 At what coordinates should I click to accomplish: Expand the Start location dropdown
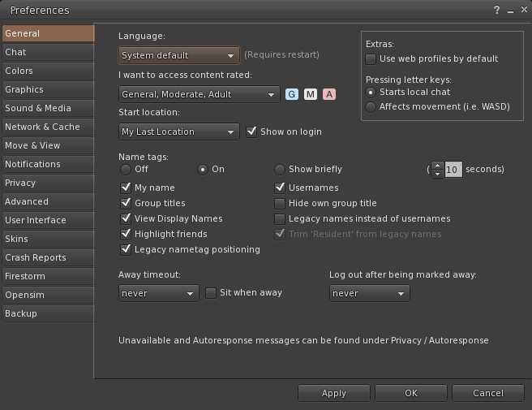coord(178,132)
